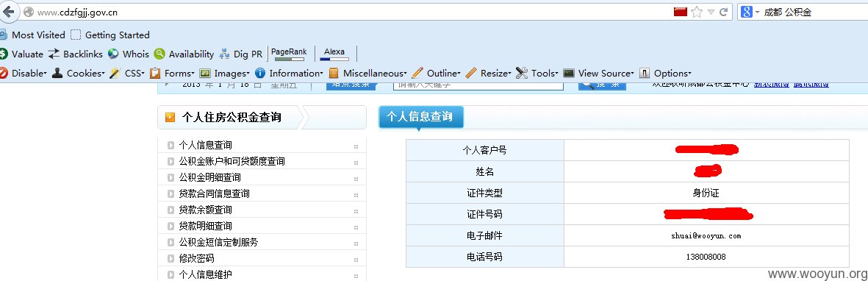Click the 身份证 value cell
868x281 pixels.
(706, 193)
